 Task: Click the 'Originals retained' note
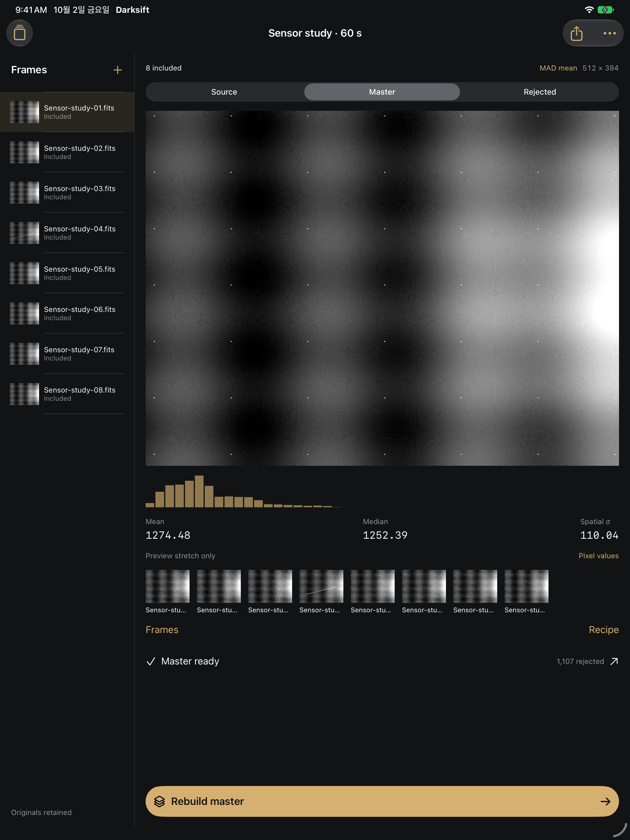click(x=41, y=812)
